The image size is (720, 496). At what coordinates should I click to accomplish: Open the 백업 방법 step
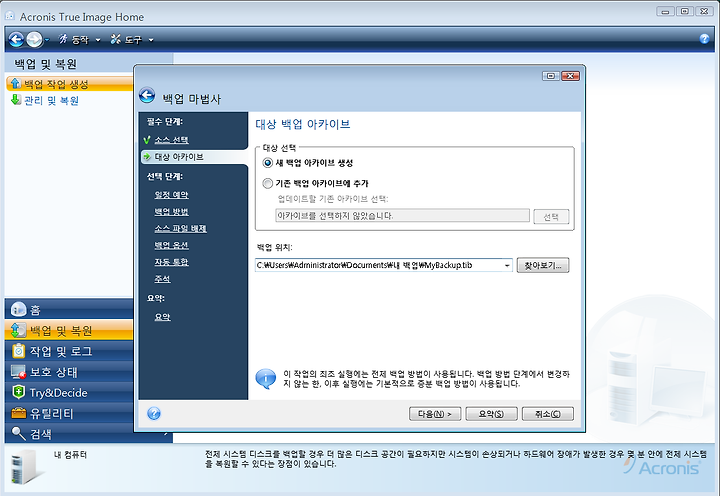pos(171,212)
